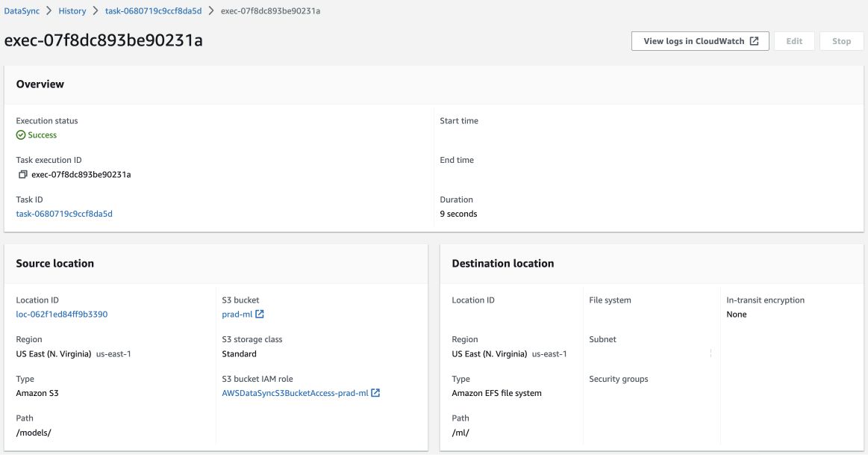Click the Source location heading
868x455 pixels.
54,264
